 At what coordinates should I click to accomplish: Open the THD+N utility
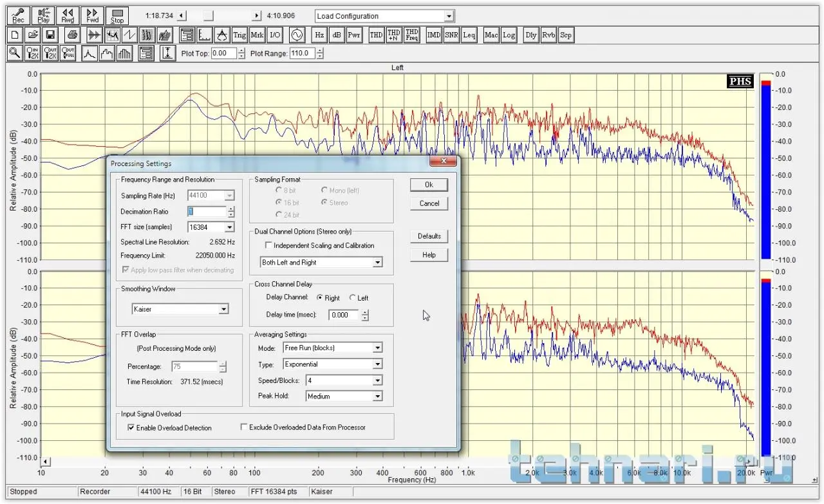click(394, 35)
